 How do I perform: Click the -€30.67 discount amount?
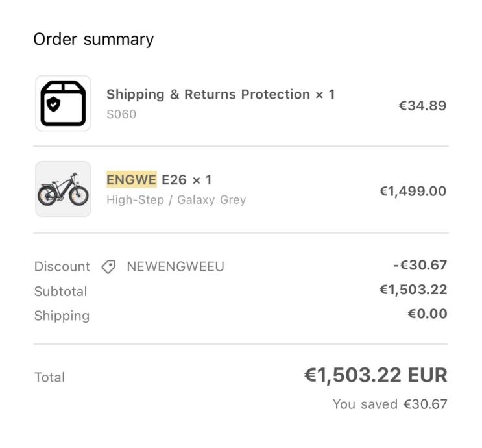pyautogui.click(x=420, y=265)
